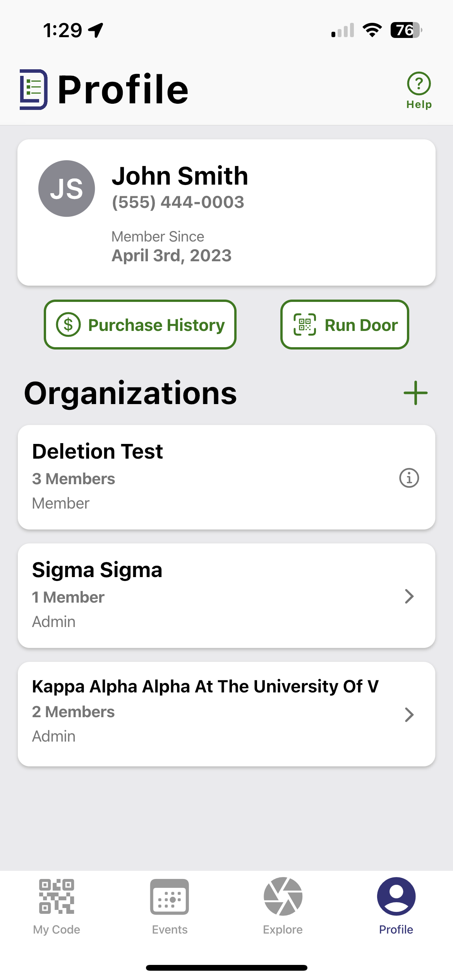Tap the app logo next to Profile
This screenshot has height=980, width=453.
pos(34,89)
